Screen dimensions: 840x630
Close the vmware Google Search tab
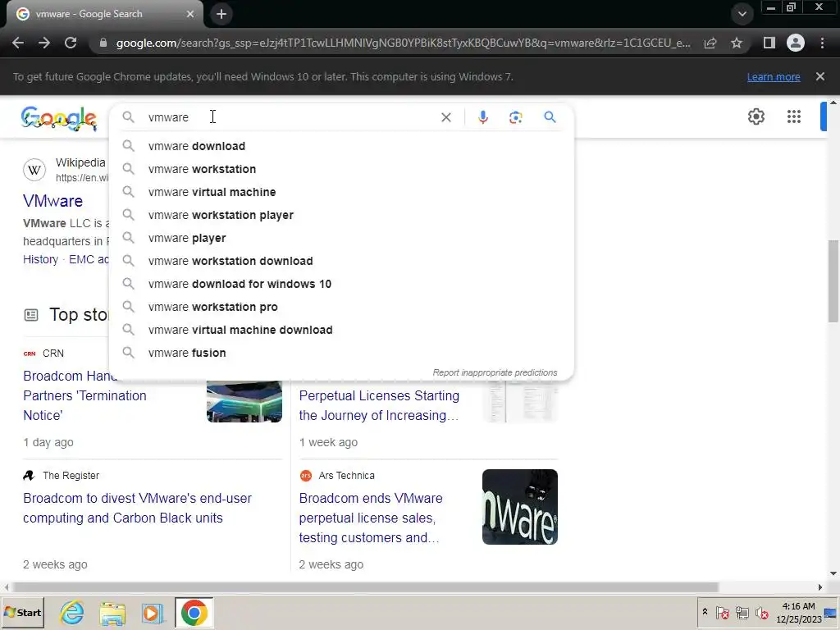pos(190,14)
